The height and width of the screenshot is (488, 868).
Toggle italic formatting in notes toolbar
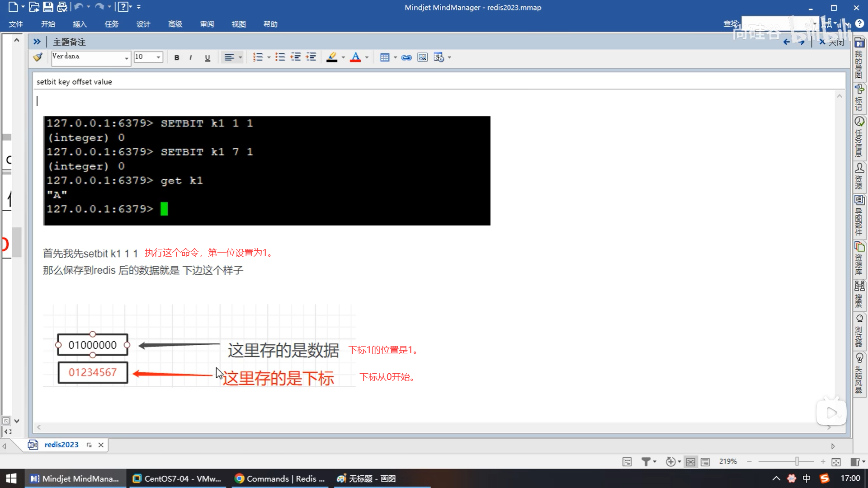(x=191, y=57)
